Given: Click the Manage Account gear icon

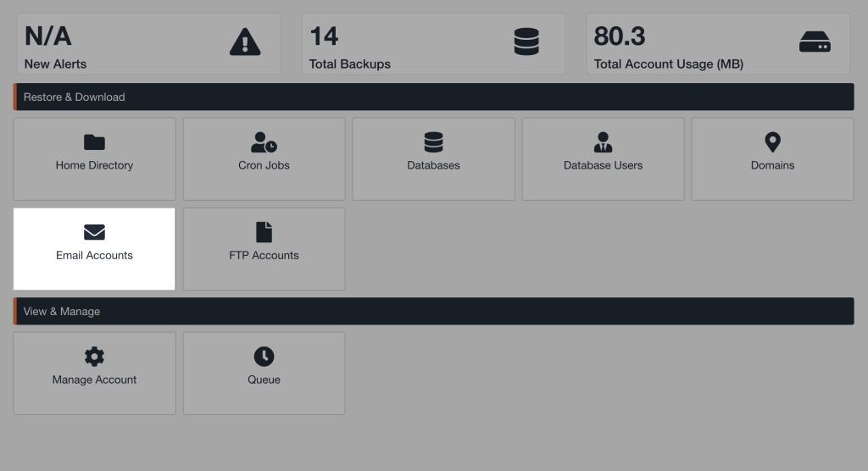Looking at the screenshot, I should tap(94, 357).
